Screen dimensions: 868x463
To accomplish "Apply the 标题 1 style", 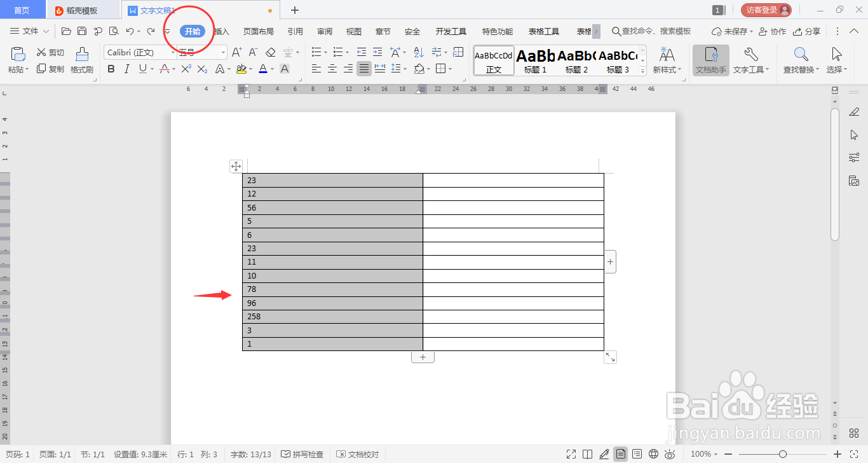I will point(536,60).
